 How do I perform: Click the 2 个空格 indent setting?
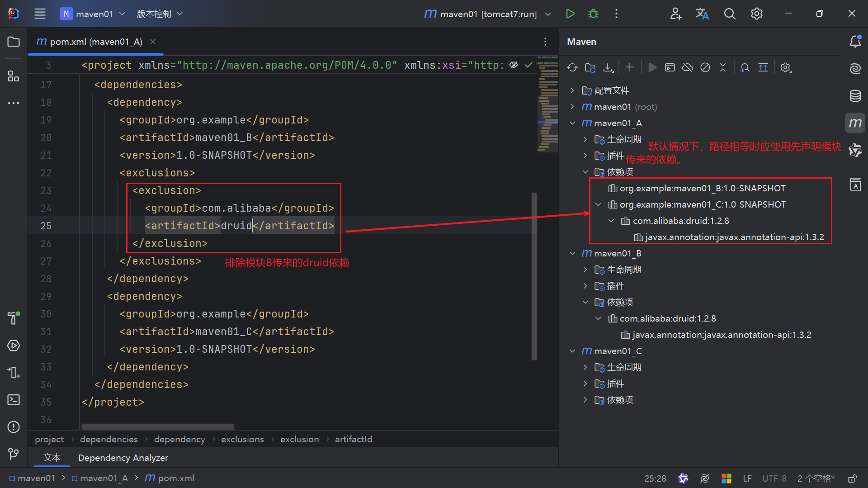[x=816, y=479]
